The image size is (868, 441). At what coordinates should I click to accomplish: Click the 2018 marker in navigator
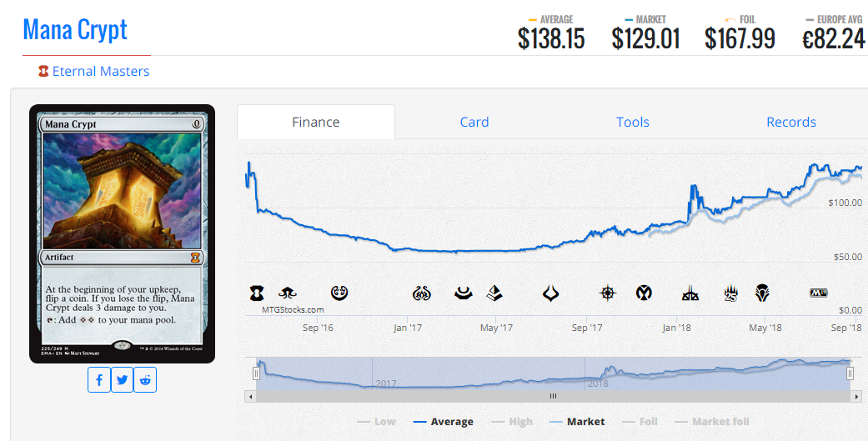click(x=598, y=383)
